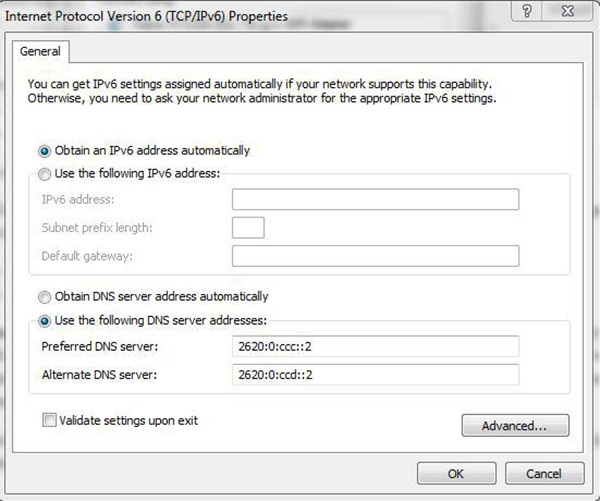600x501 pixels.
Task: Click the Subnet prefix length box
Action: coord(248,227)
